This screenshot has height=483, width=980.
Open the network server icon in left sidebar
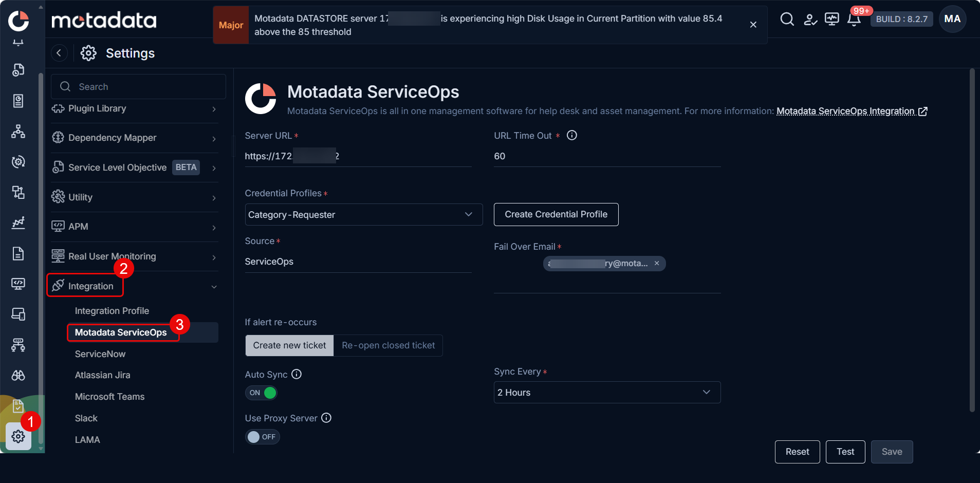click(19, 345)
